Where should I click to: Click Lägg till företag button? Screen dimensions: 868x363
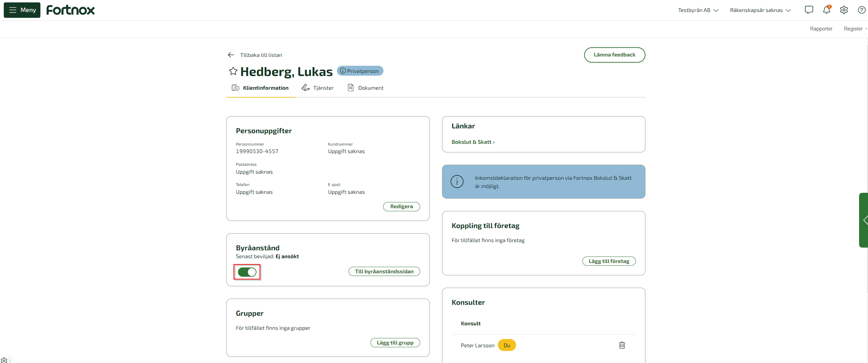[609, 261]
